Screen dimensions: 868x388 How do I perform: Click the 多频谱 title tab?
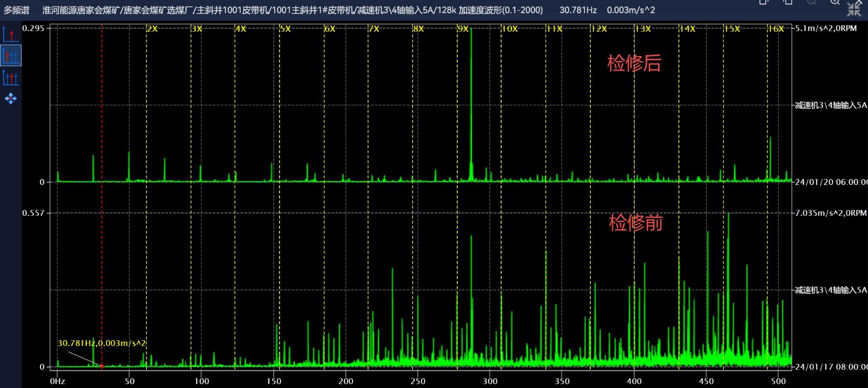click(17, 10)
